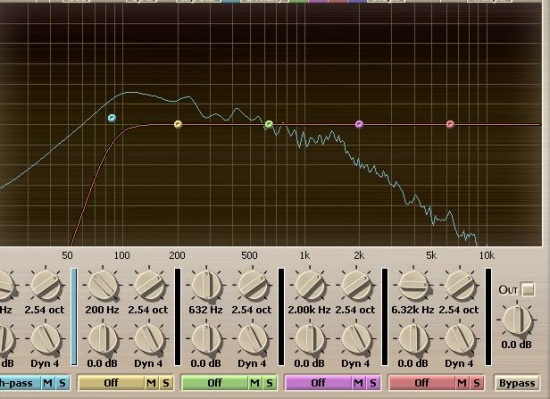Mute the red band with M button
Viewport: 550px width, 399px height.
[462, 383]
